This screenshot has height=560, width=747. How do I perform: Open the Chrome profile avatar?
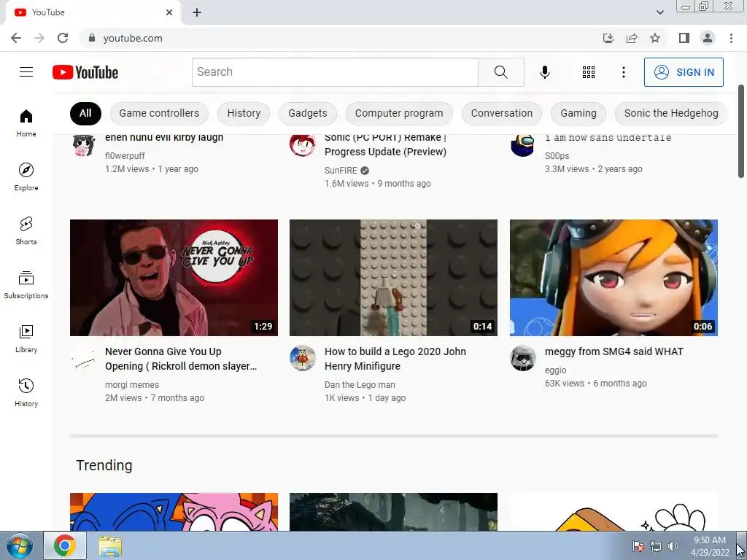708,38
